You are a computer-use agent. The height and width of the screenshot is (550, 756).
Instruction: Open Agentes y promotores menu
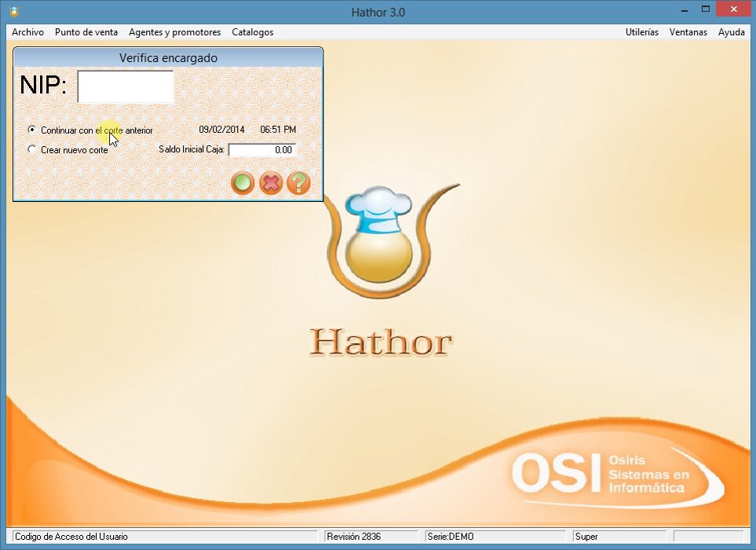(174, 32)
